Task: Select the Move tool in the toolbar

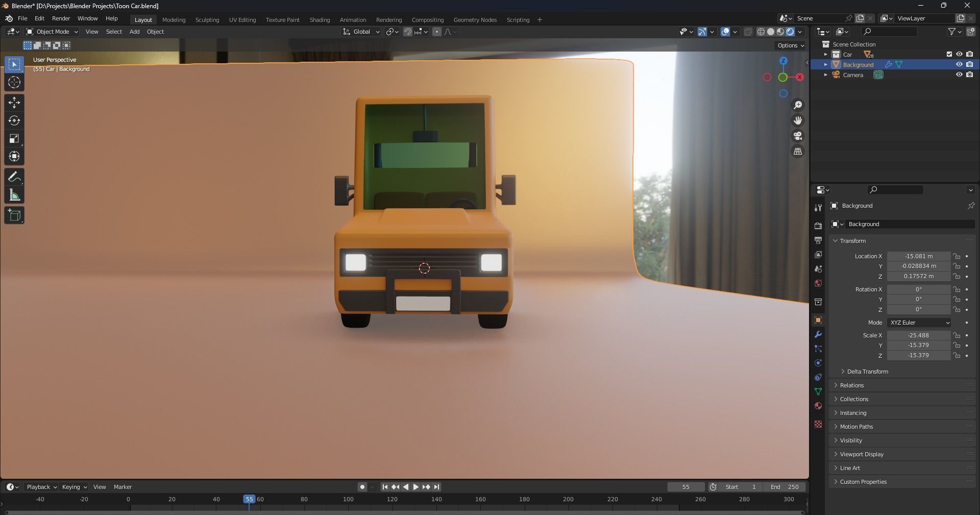Action: tap(14, 103)
